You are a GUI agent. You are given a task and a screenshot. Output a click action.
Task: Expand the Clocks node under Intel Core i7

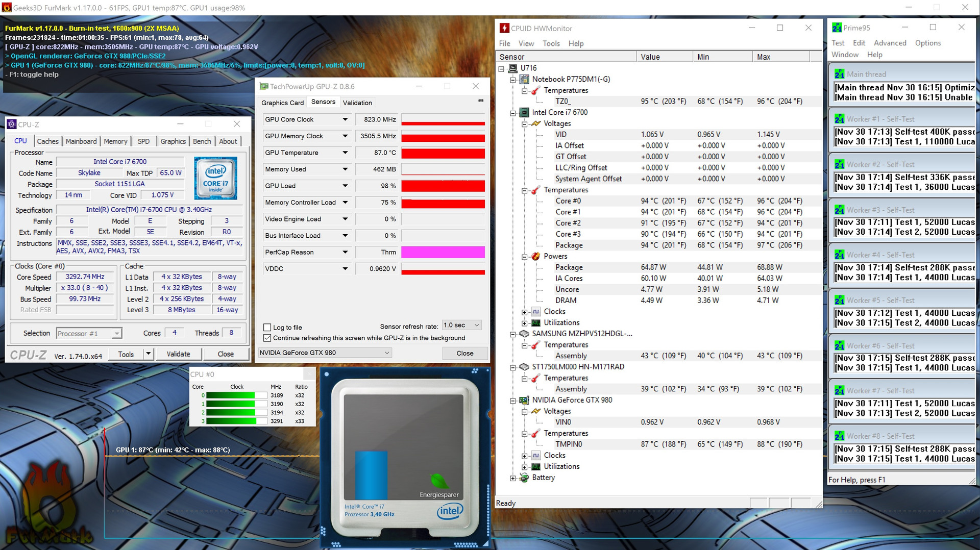pos(524,312)
